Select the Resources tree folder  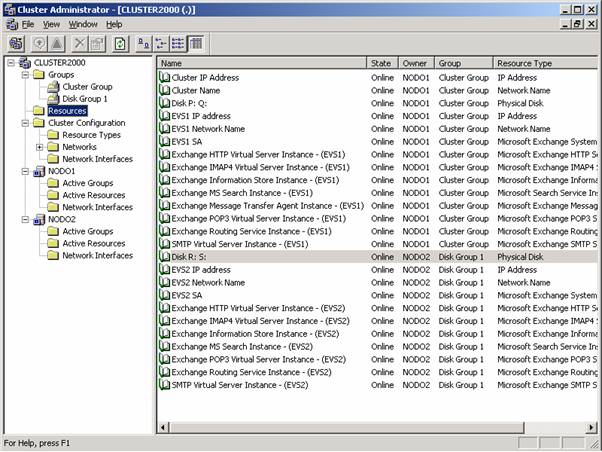point(67,111)
